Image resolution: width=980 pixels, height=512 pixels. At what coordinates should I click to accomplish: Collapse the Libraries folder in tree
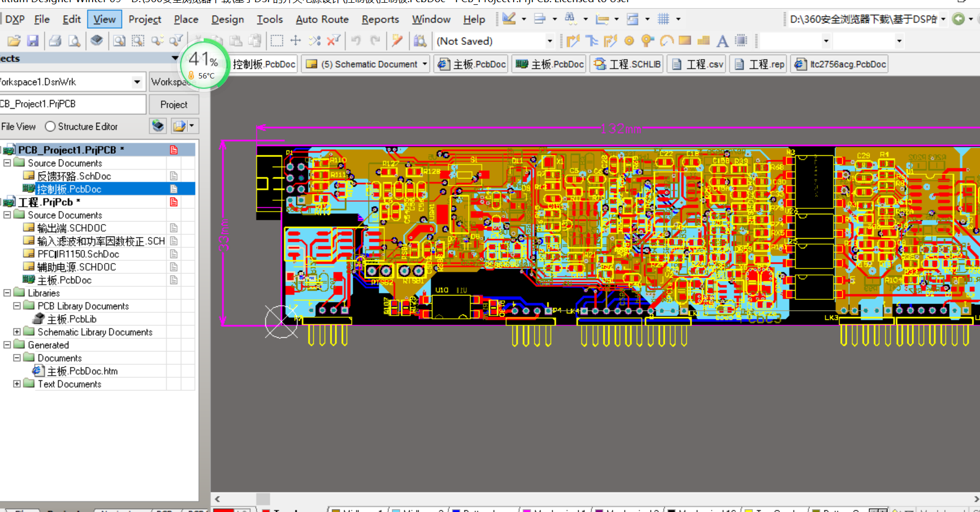pos(7,292)
